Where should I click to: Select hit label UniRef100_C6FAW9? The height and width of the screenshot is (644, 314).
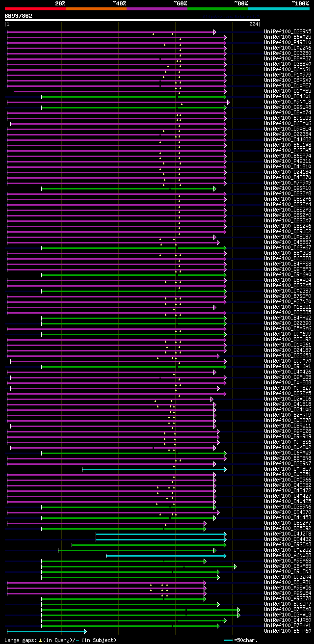click(288, 453)
